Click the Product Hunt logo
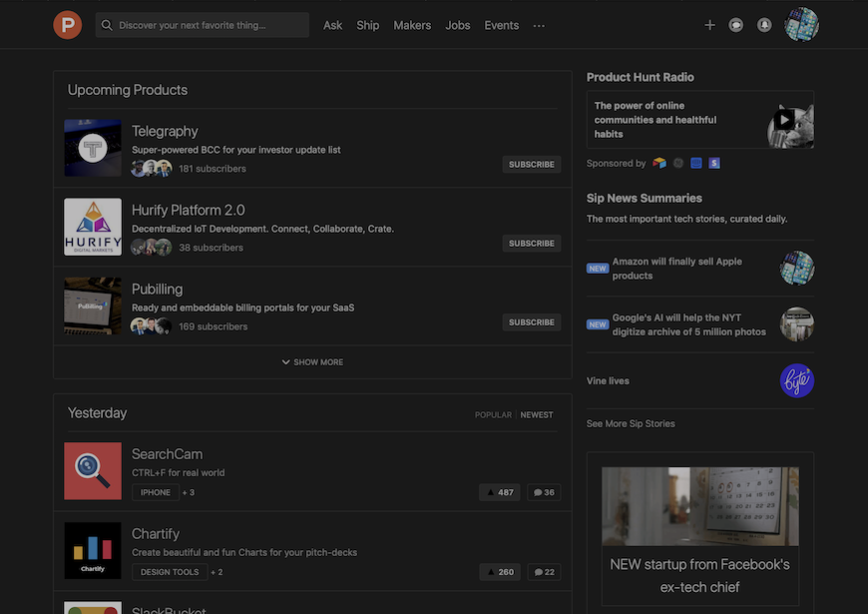This screenshot has width=868, height=614. (x=67, y=24)
